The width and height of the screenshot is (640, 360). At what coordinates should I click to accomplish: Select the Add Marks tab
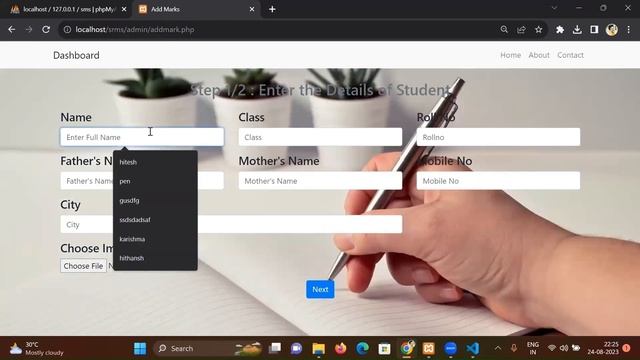pos(196,9)
